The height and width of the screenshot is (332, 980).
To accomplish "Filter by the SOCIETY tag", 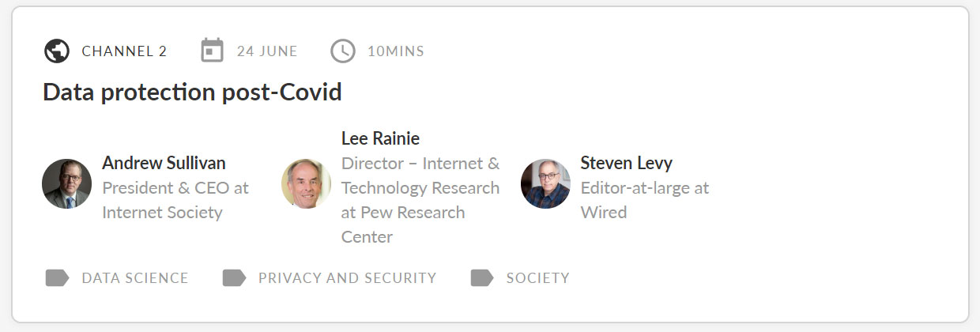I will [537, 278].
